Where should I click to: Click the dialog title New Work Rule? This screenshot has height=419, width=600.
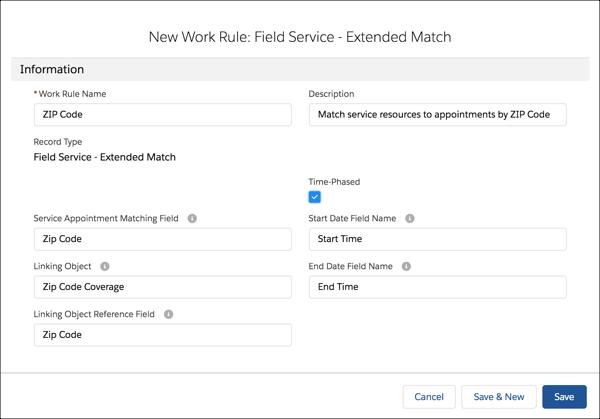[x=300, y=37]
